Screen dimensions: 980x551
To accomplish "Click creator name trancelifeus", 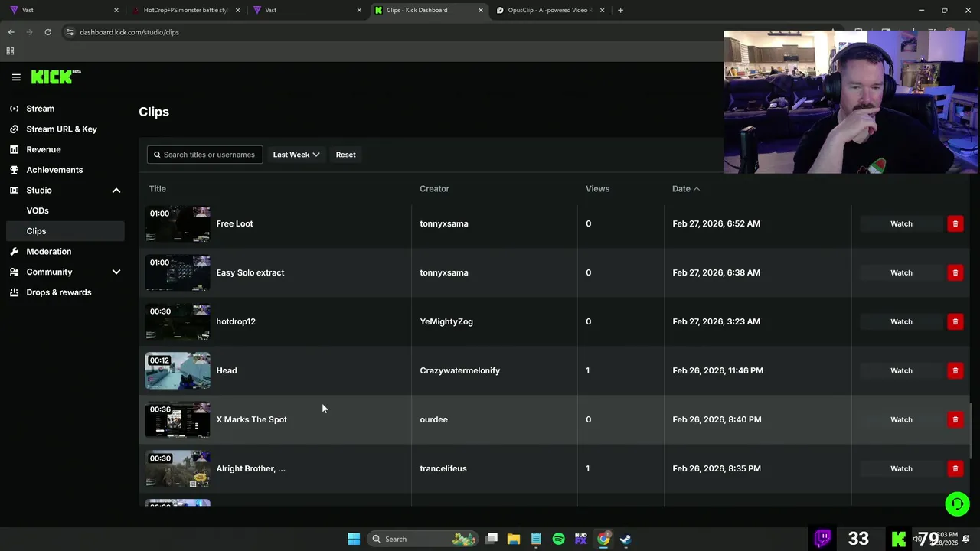I will (x=443, y=468).
